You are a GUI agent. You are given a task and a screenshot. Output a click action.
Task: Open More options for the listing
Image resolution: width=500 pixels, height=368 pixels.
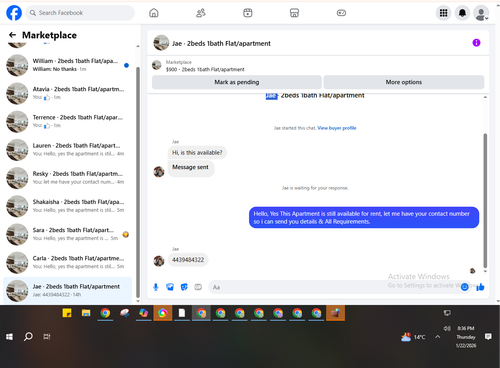[x=404, y=82]
